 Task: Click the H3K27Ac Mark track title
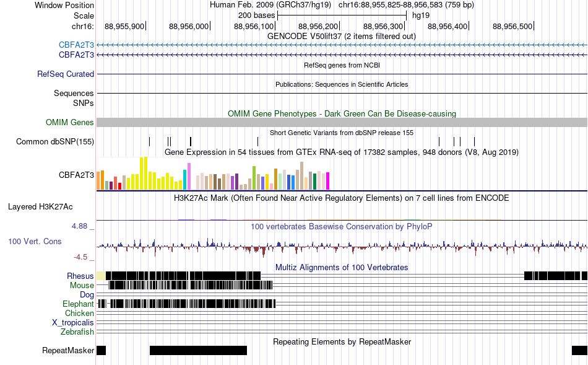pyautogui.click(x=342, y=198)
